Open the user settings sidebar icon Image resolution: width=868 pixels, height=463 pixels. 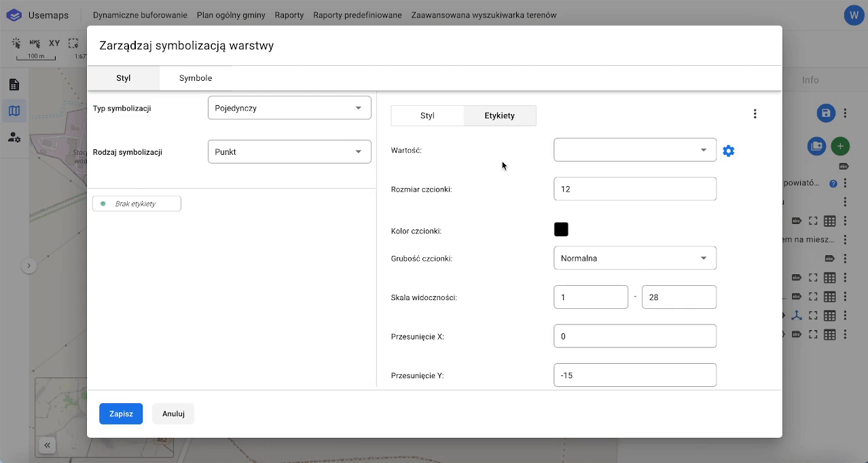pos(14,137)
